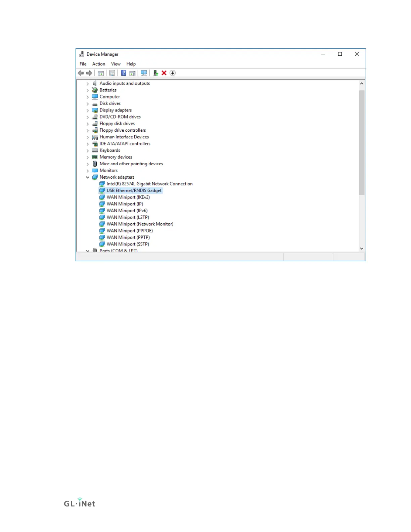Toggle the show/hide action pane icon

[x=132, y=73]
